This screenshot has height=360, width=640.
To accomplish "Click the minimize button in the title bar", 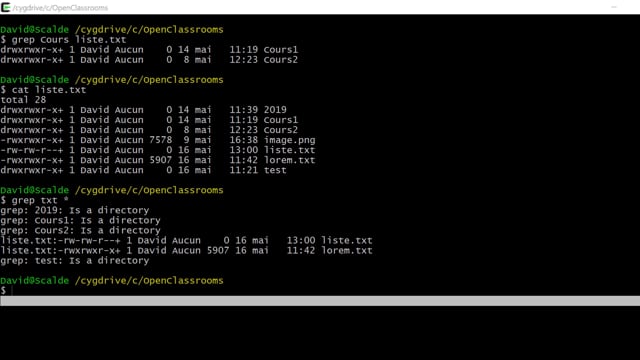I will (x=614, y=7).
